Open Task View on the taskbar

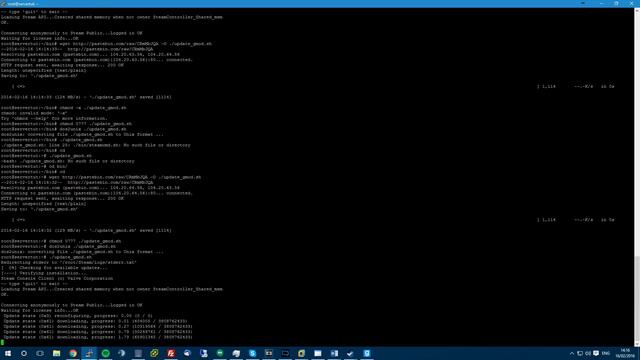click(40, 353)
